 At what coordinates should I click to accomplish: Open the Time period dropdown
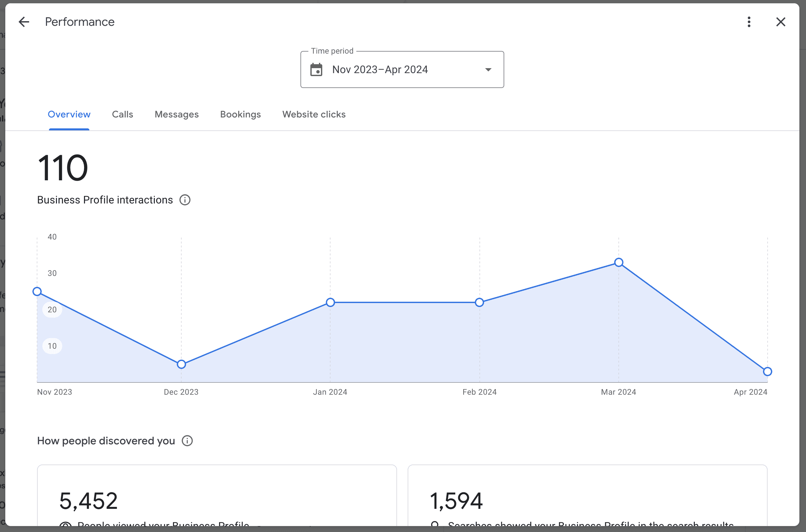point(488,69)
